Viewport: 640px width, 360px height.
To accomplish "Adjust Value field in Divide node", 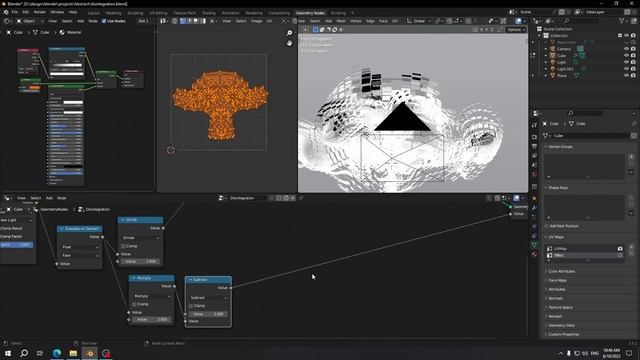I will click(141, 261).
